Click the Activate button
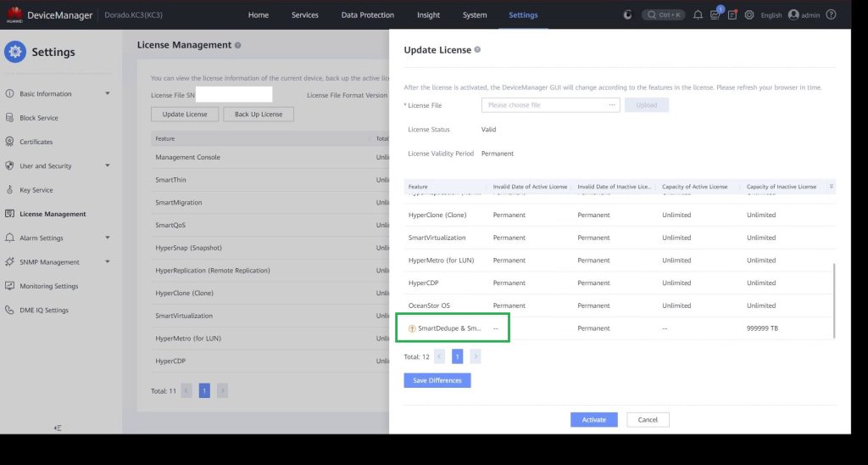This screenshot has height=465, width=868. point(593,419)
